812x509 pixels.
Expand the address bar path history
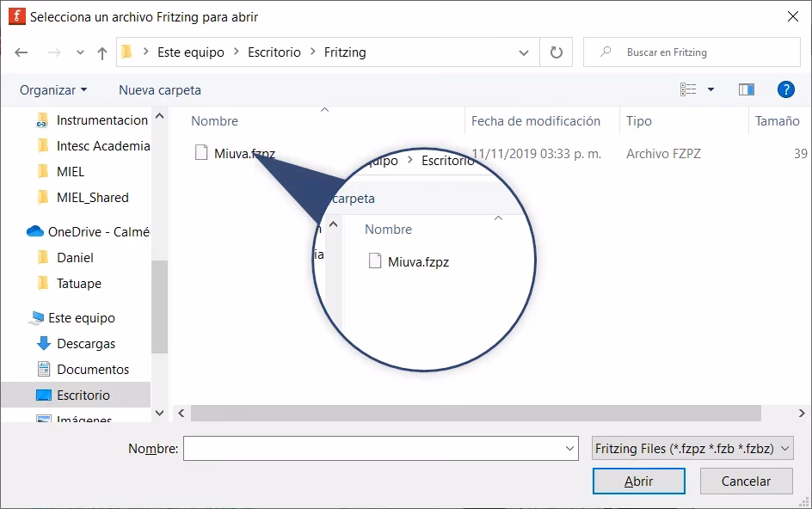coord(524,52)
